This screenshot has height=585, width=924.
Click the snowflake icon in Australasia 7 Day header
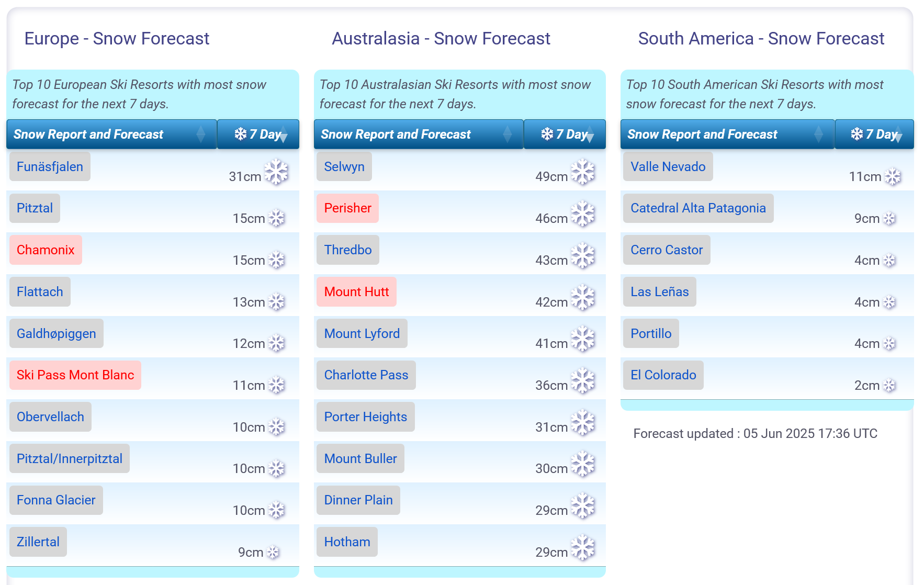click(547, 134)
